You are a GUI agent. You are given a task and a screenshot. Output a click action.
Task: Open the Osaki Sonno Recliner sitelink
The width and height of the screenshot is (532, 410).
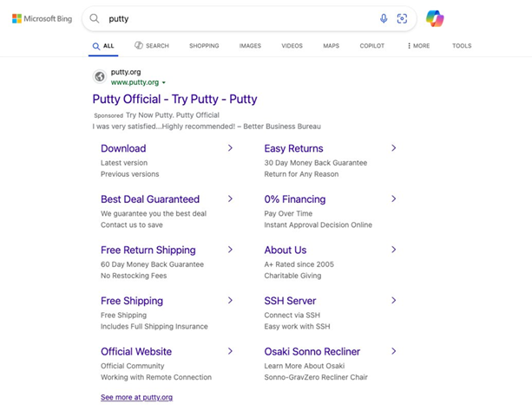pyautogui.click(x=312, y=352)
